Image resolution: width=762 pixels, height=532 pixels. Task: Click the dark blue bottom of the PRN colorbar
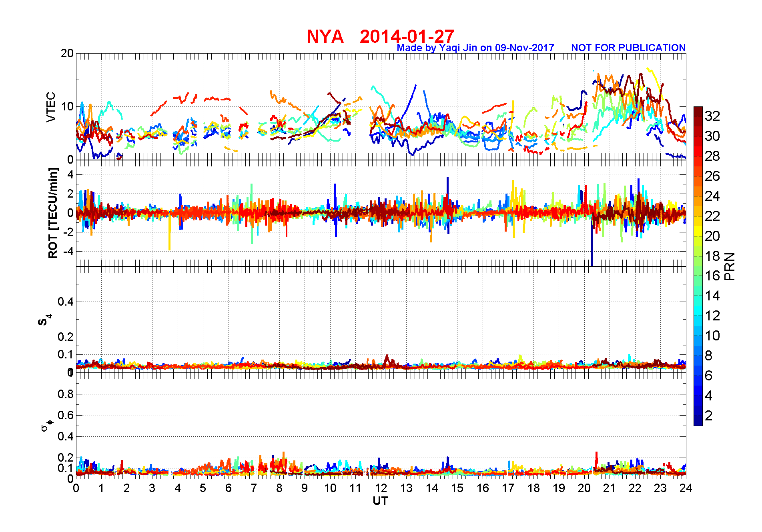pyautogui.click(x=698, y=421)
